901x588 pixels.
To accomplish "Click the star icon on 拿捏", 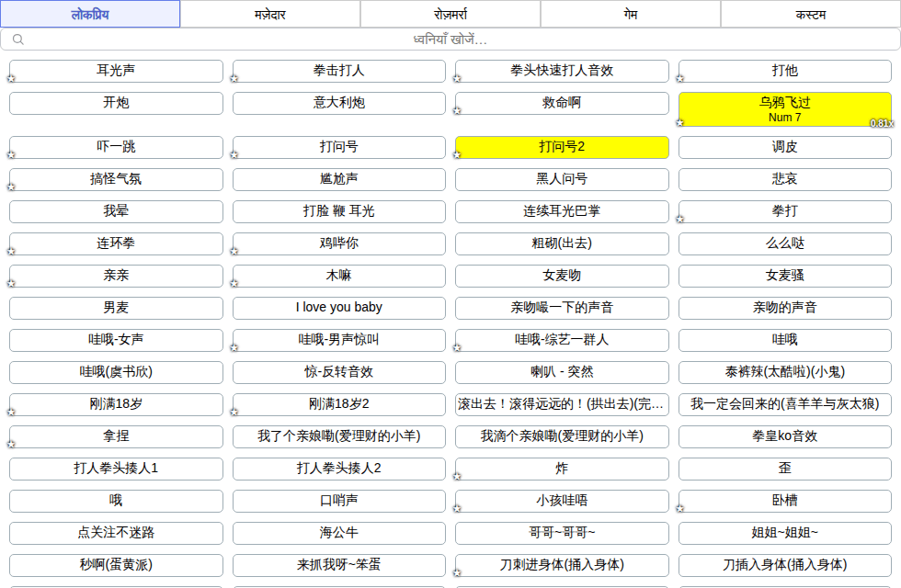I will 11,445.
